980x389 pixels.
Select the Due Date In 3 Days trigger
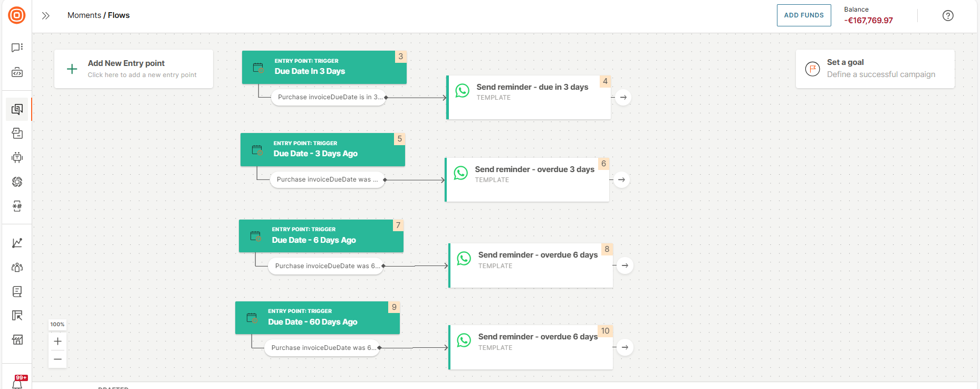324,67
